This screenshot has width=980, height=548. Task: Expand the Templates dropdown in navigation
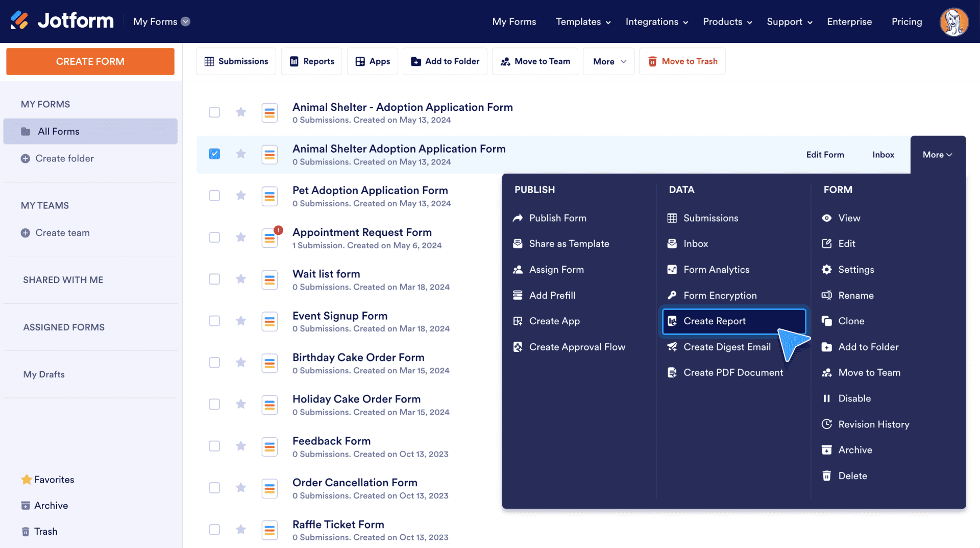pos(583,21)
